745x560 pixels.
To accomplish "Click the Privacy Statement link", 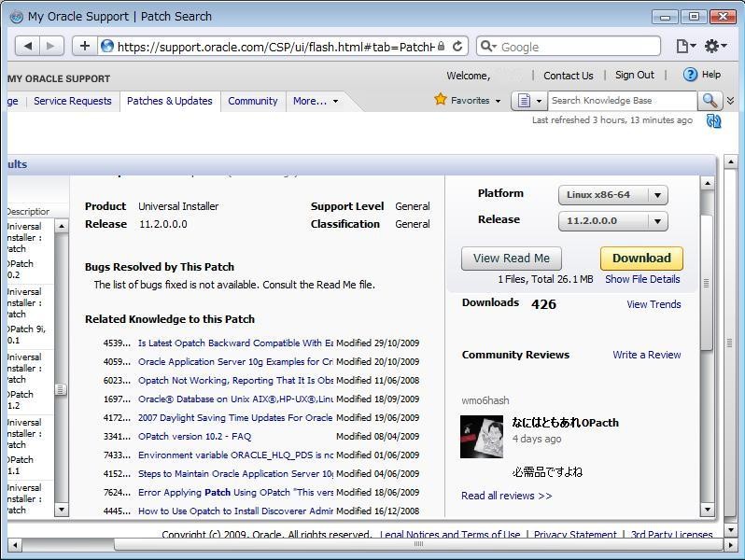I will coord(575,535).
